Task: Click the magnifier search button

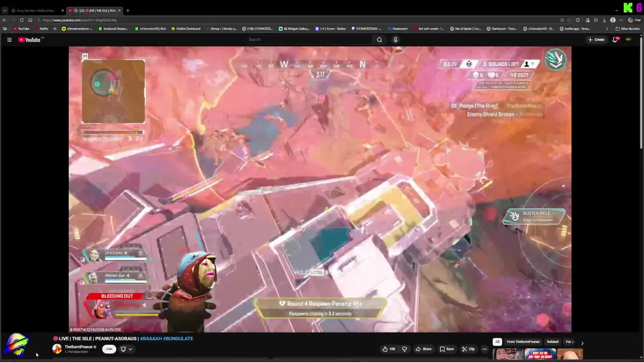Action: (379, 40)
